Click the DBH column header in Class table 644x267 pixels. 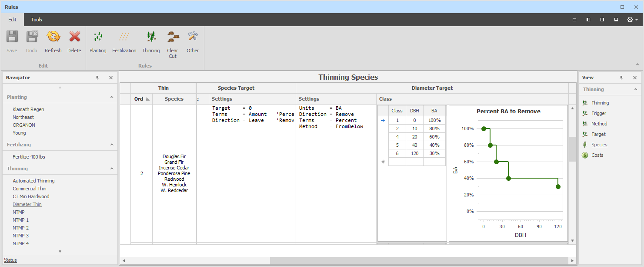(414, 111)
